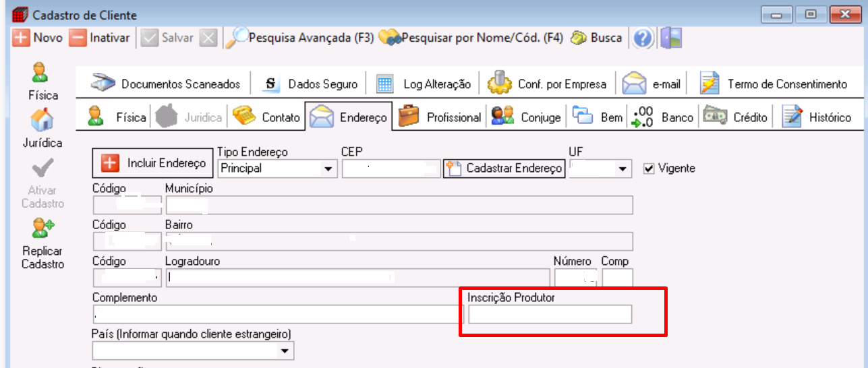Switch to the Crédito tab
Image resolution: width=868 pixels, height=368 pixels.
point(735,117)
